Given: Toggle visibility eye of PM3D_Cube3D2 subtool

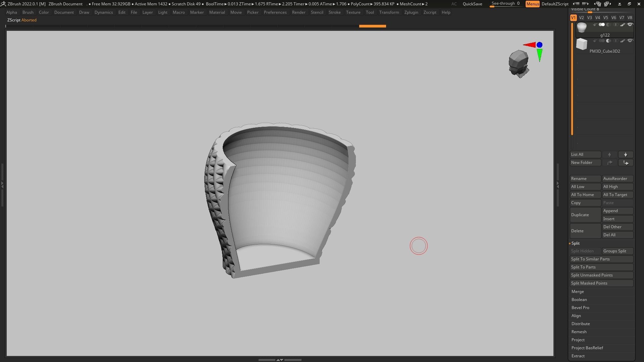Looking at the screenshot, I should (630, 41).
